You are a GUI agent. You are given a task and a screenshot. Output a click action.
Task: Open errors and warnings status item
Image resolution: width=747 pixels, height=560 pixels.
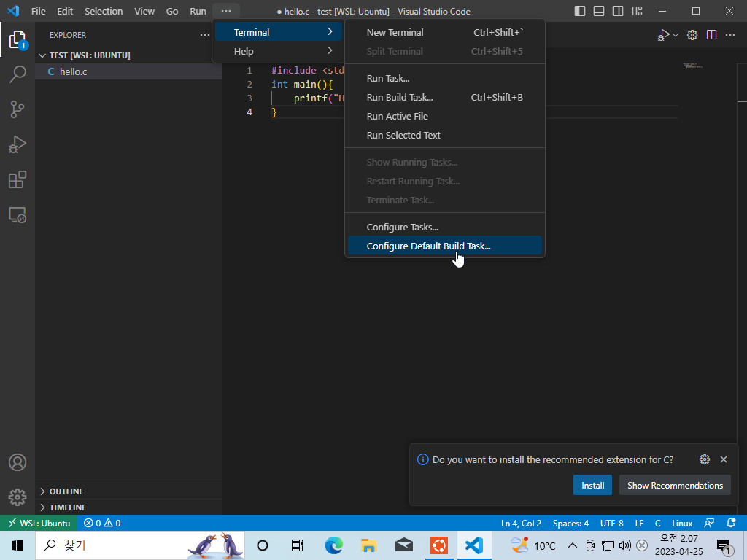pyautogui.click(x=102, y=523)
